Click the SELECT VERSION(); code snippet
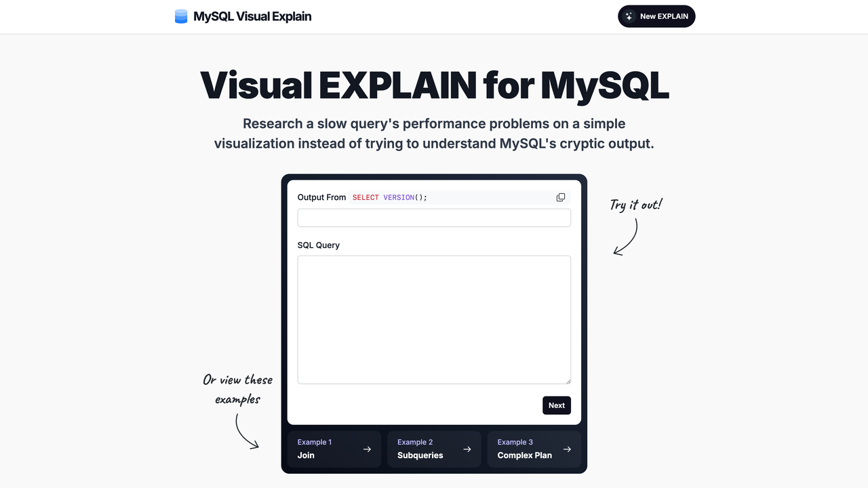 pyautogui.click(x=388, y=197)
